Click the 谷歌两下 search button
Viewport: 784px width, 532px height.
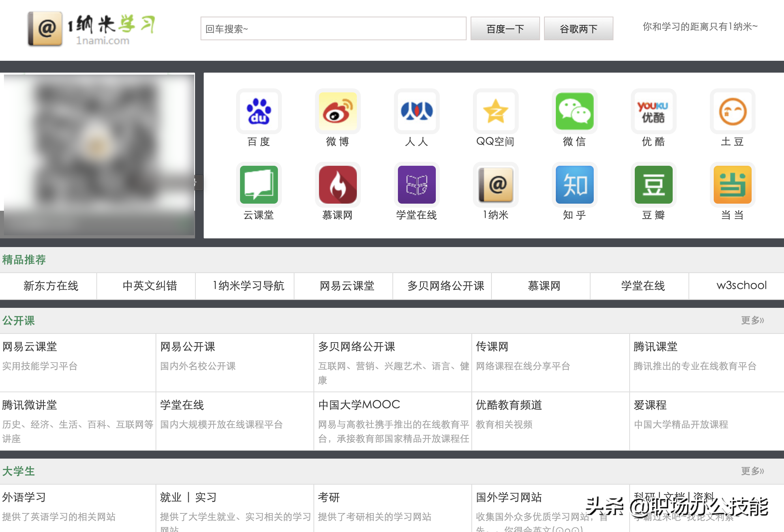(578, 28)
